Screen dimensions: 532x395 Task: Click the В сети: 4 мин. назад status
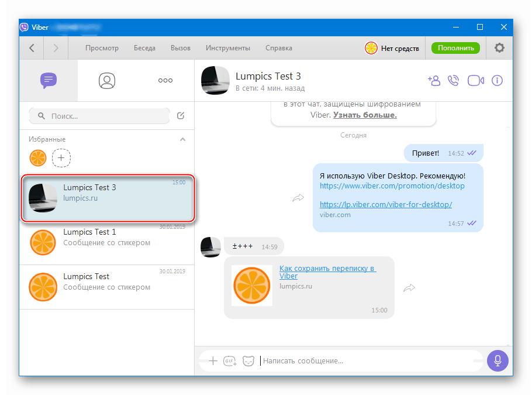(x=270, y=88)
